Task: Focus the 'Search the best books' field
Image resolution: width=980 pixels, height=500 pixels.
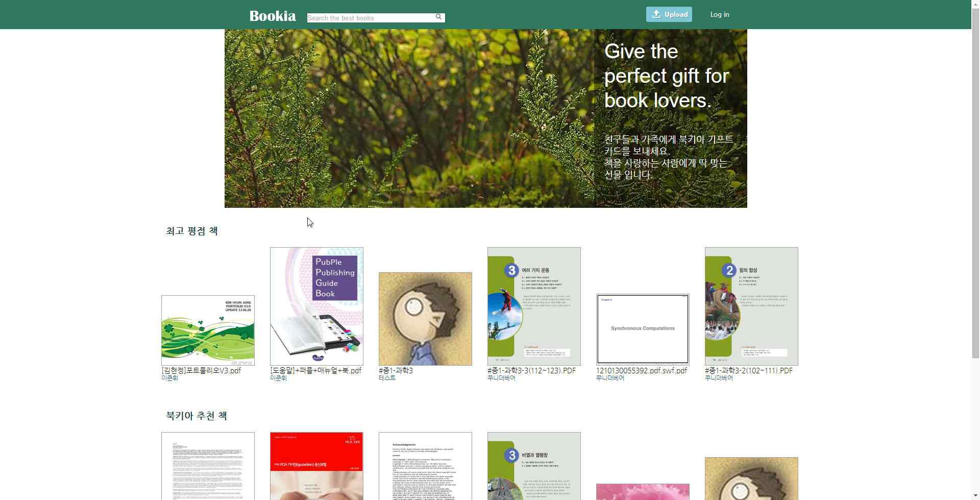Action: click(x=376, y=18)
